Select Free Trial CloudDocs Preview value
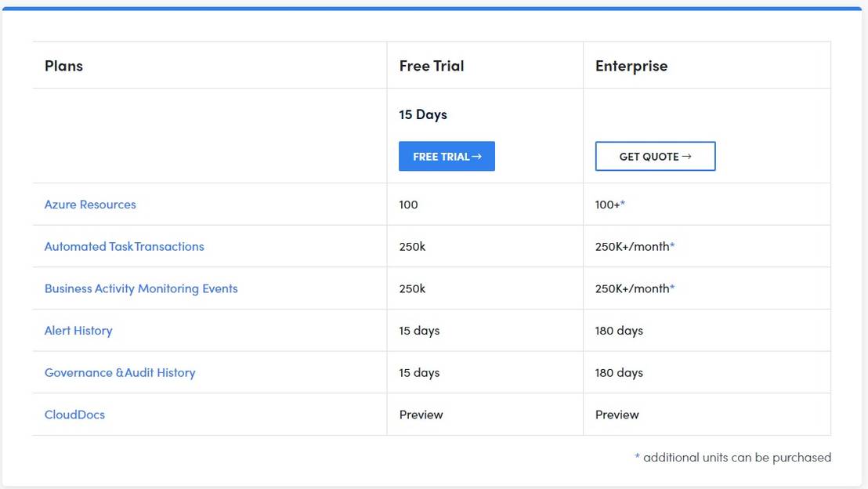 coord(421,415)
